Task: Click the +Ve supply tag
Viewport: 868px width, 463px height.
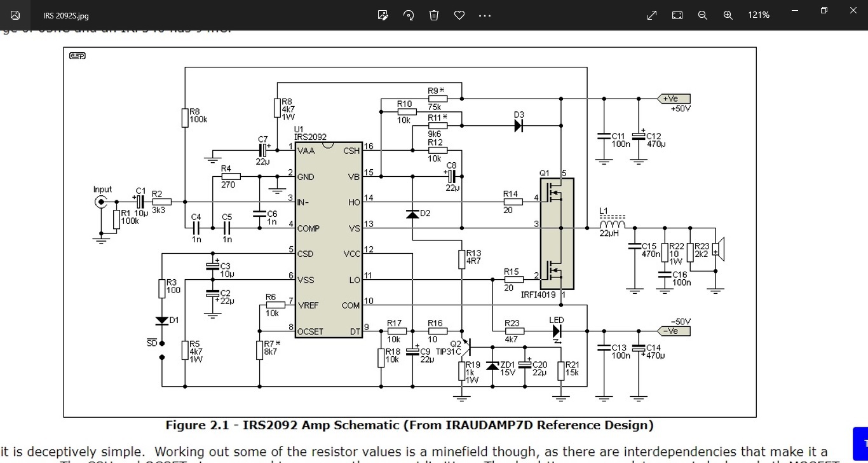Action: pos(674,99)
